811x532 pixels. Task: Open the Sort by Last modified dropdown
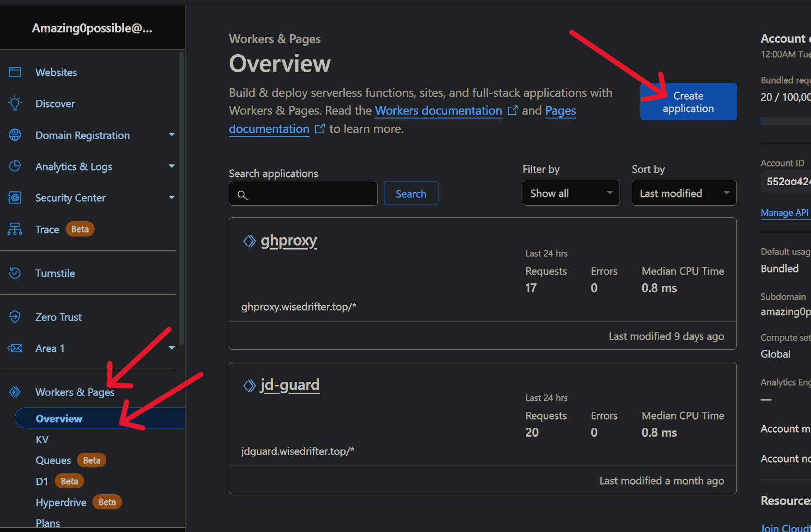[x=684, y=193]
